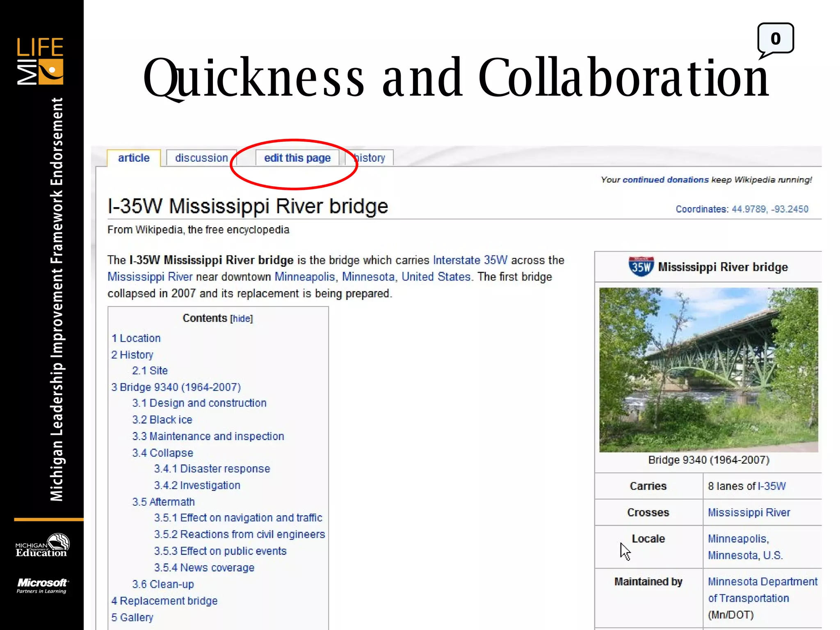Jump to 4 Replacement bridge
Screen dimensions: 840x630
164,601
